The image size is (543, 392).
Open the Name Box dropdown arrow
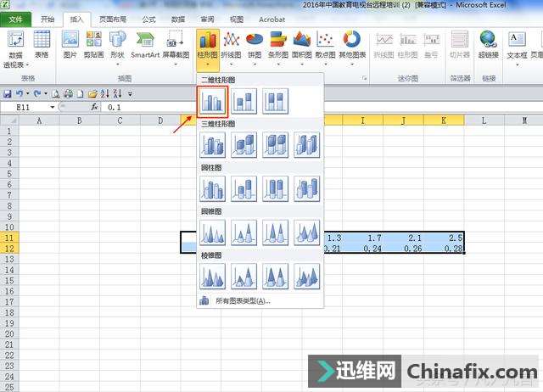[x=53, y=108]
